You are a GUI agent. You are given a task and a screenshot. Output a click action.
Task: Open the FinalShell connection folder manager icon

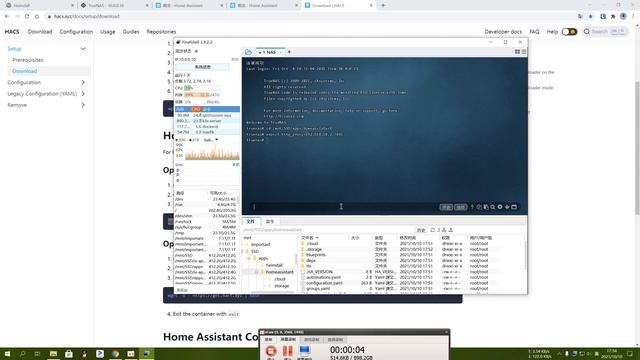point(248,52)
